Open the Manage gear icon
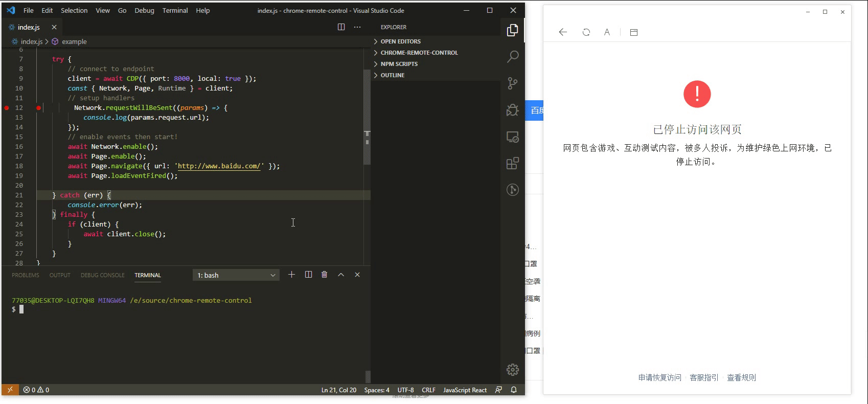Viewport: 868px width, 404px height. click(512, 369)
